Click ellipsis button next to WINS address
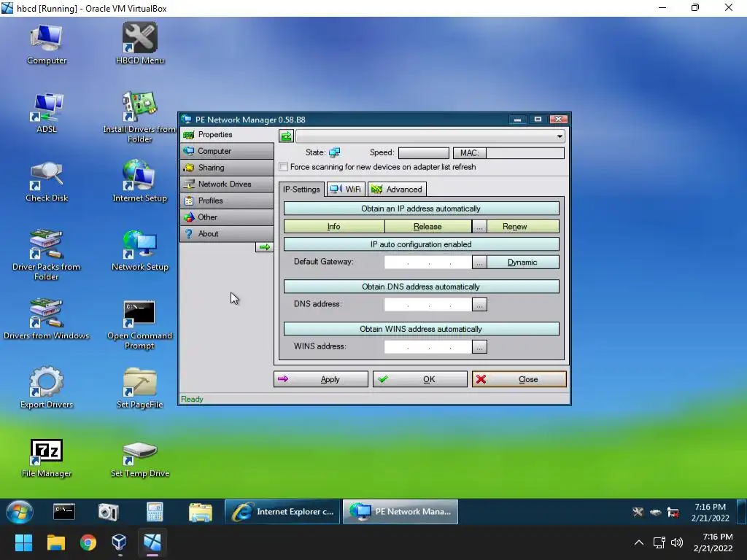 (479, 347)
